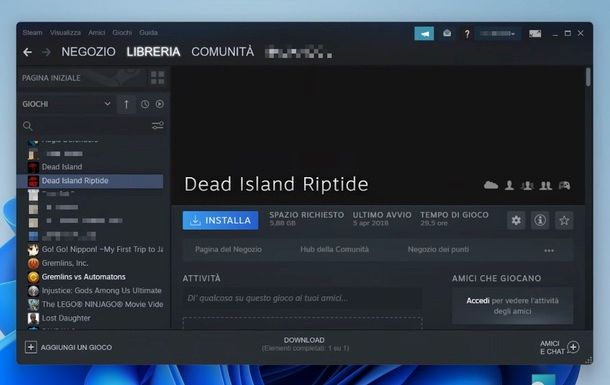Click the activity comment input field
The height and width of the screenshot is (385, 610).
pyautogui.click(x=302, y=299)
